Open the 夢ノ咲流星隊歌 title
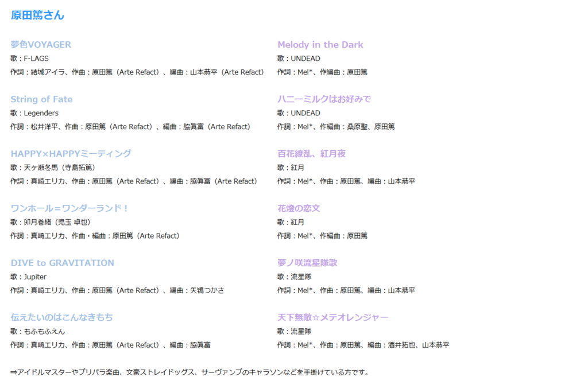The height and width of the screenshot is (385, 588). (x=308, y=263)
